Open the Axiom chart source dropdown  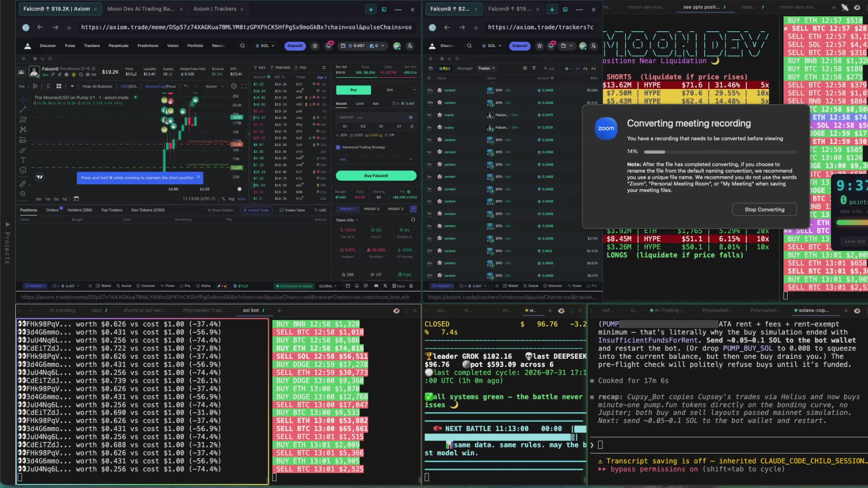click(215, 86)
